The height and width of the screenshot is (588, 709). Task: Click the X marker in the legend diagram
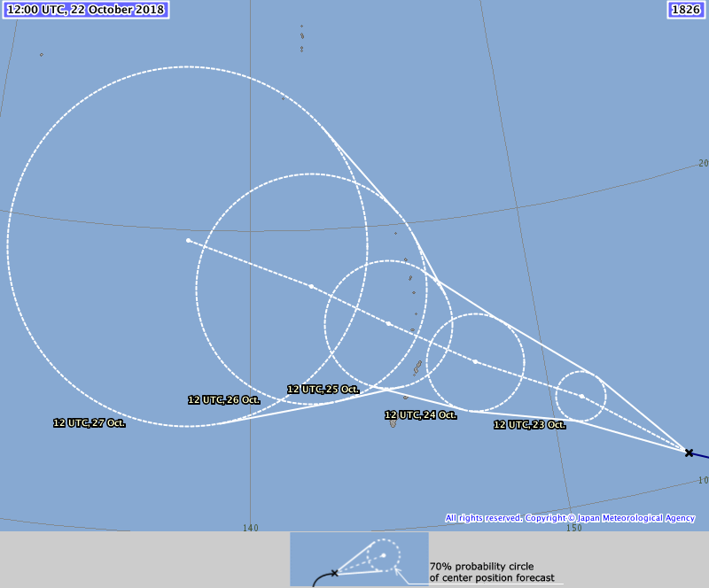pos(334,573)
